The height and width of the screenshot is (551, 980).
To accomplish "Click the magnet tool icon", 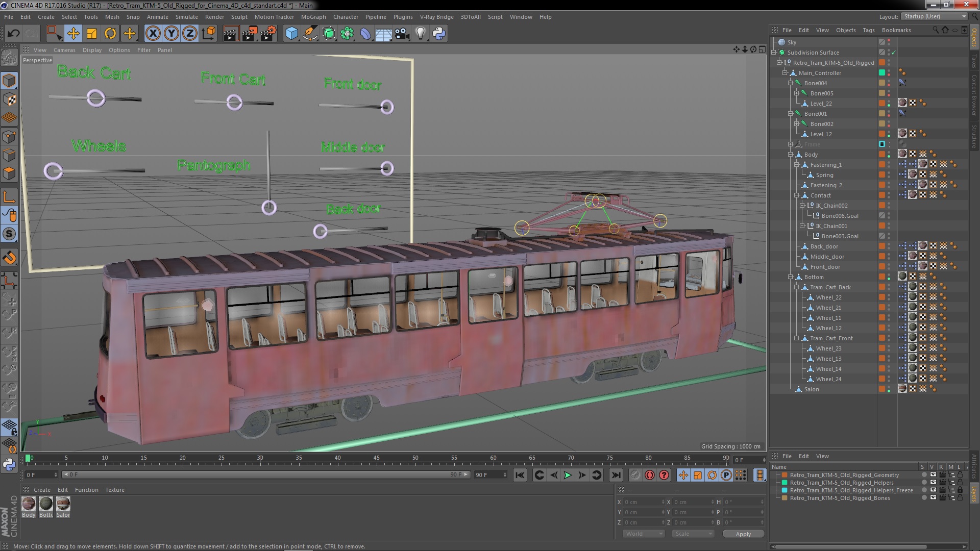I will point(9,258).
